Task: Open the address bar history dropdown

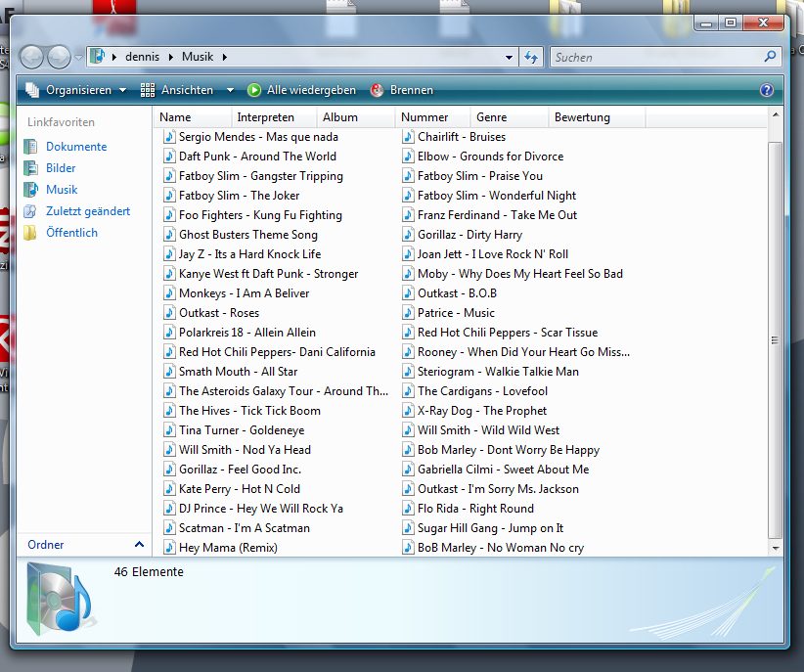Action: coord(509,58)
